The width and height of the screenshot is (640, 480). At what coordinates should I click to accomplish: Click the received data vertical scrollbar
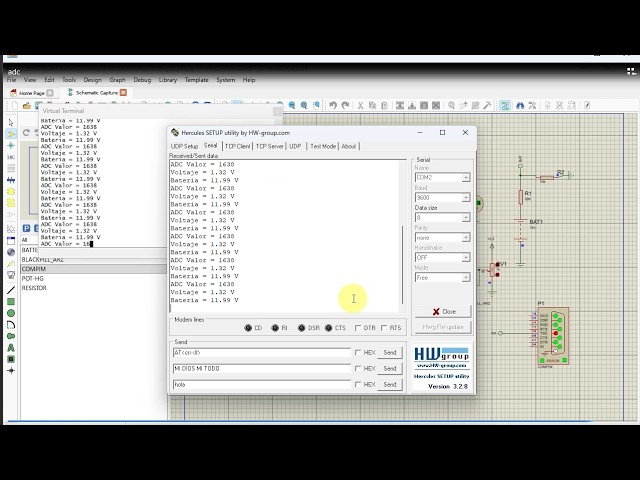(402, 264)
